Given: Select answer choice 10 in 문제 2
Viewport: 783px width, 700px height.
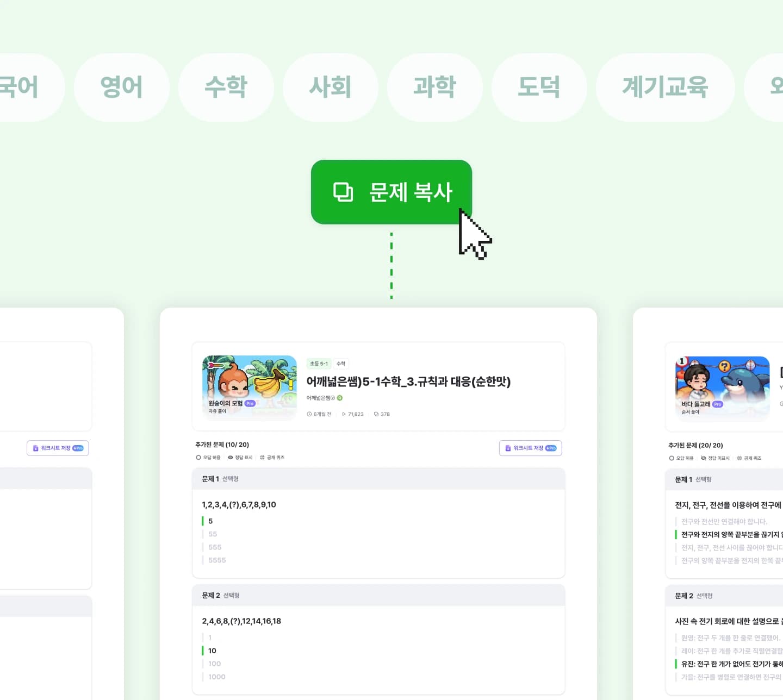Looking at the screenshot, I should [212, 651].
